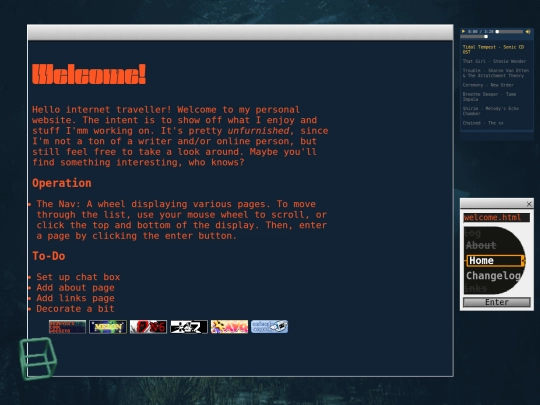The width and height of the screenshot is (540, 405).
Task: Open the black and white site badge
Action: 189,327
